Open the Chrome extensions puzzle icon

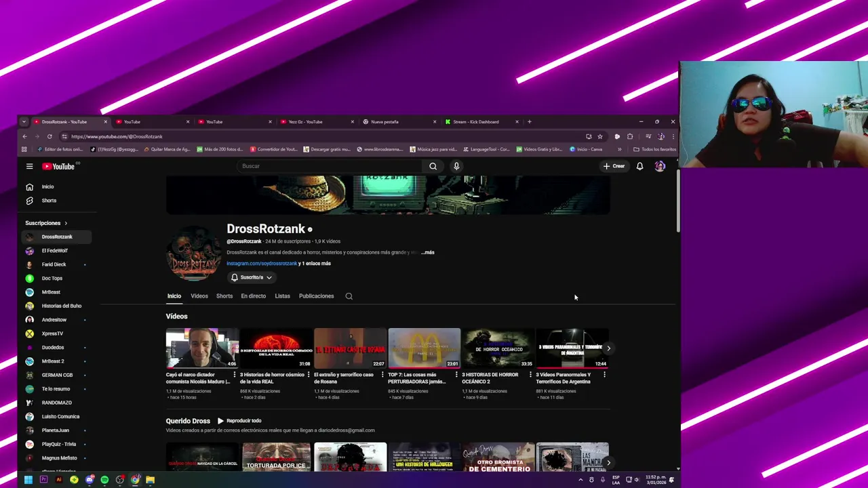tap(630, 136)
